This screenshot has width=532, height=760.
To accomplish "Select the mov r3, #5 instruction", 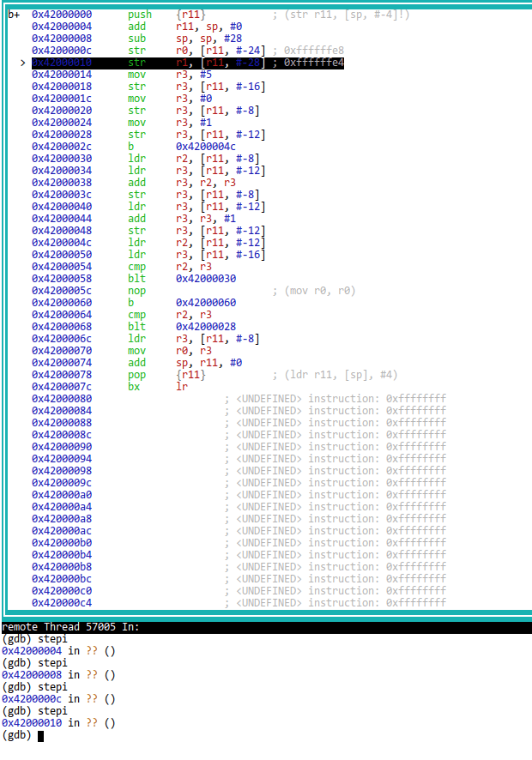I will click(x=170, y=75).
